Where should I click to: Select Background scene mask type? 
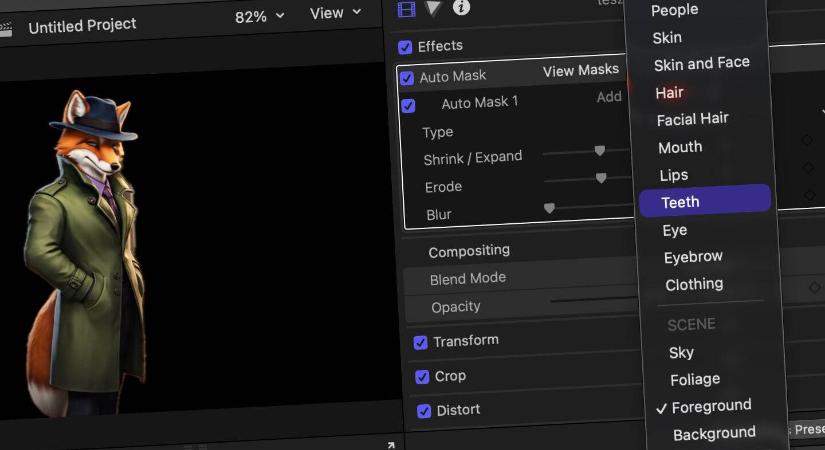pos(714,434)
